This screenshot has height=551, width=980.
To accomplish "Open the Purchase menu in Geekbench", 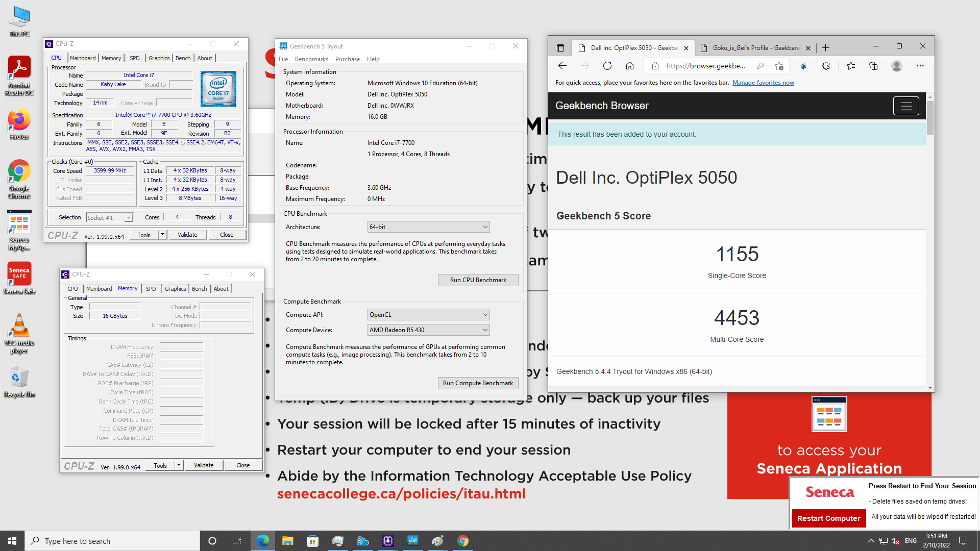I will pyautogui.click(x=348, y=59).
